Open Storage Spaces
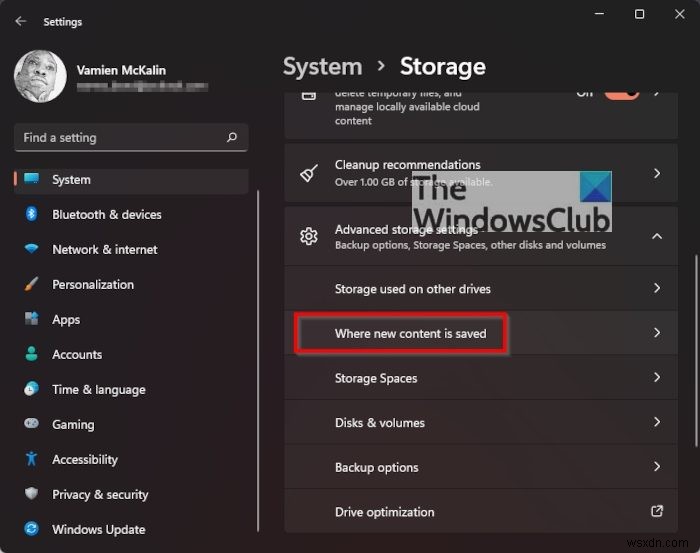The height and width of the screenshot is (553, 700). pos(481,378)
